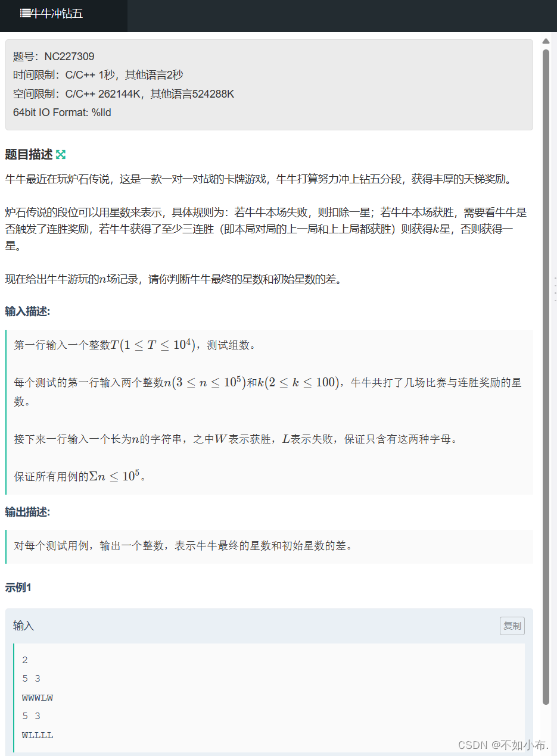Click the 64bit IO Format line

pos(62,113)
